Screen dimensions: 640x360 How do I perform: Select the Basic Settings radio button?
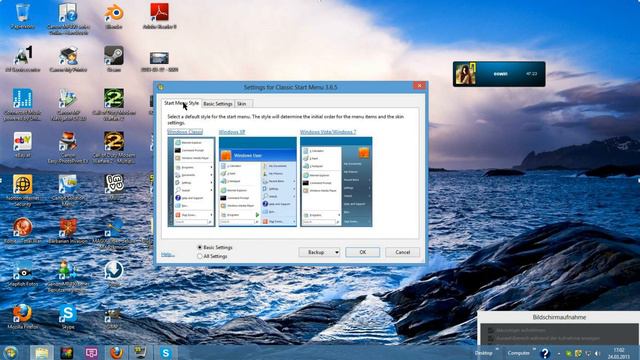200,247
